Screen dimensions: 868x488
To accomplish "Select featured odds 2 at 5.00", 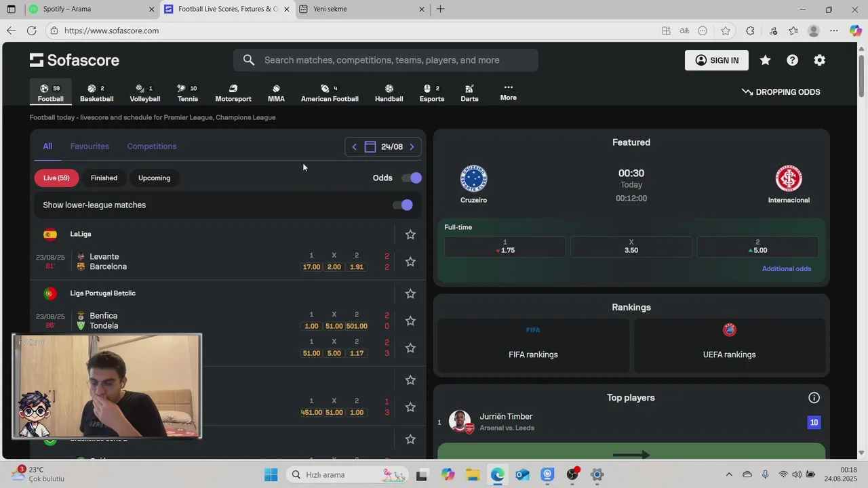I will 757,247.
